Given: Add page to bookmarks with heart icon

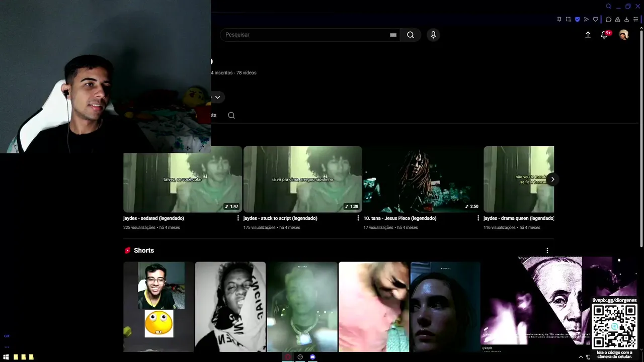Looking at the screenshot, I should click(x=595, y=20).
